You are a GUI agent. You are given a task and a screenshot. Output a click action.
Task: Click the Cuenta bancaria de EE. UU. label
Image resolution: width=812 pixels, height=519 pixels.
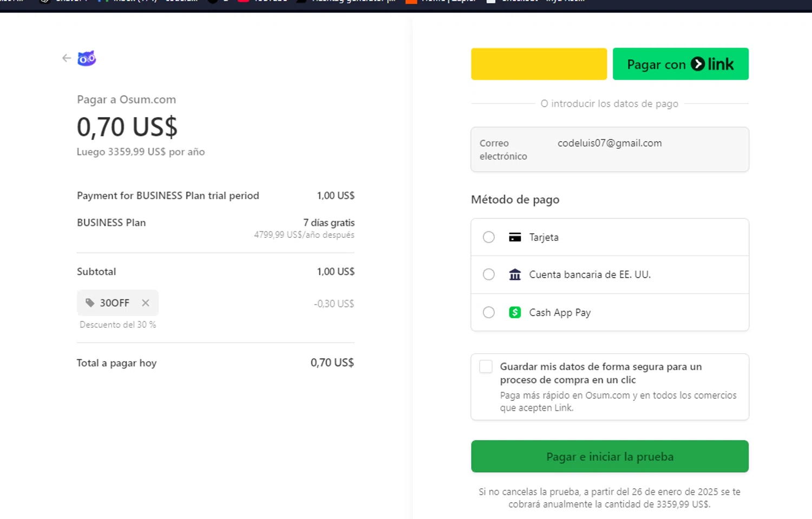pyautogui.click(x=590, y=275)
